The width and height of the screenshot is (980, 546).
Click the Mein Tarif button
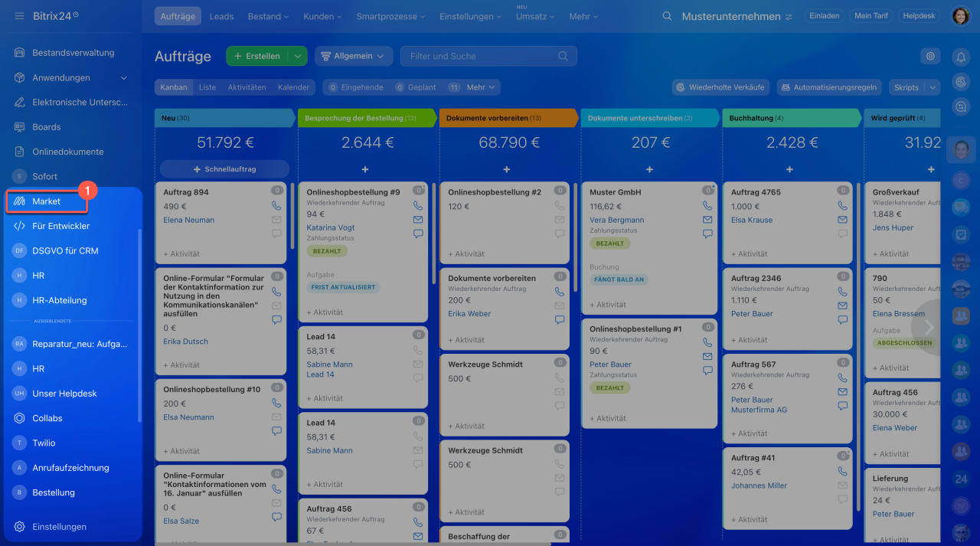coord(871,16)
